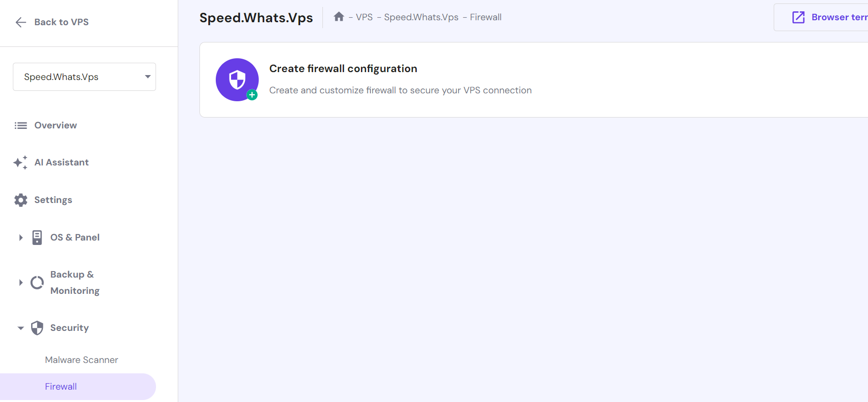Click the OS & Panel server icon
Screen dimensions: 868x402
point(37,238)
